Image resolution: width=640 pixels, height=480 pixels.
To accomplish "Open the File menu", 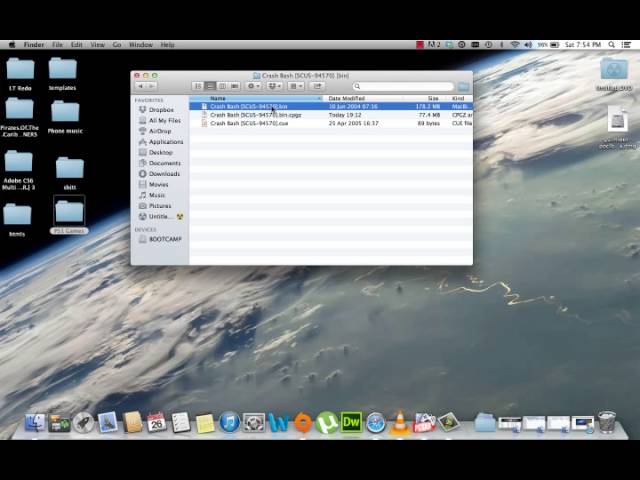I will pyautogui.click(x=58, y=45).
